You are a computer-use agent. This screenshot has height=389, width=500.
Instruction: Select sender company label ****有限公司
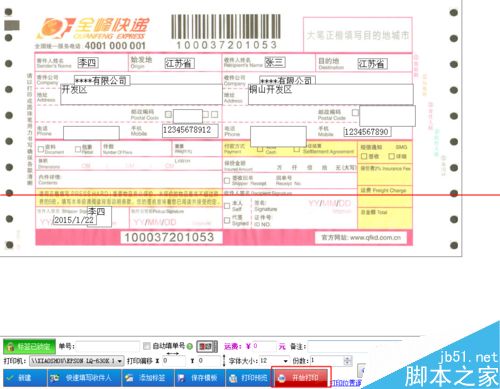pos(102,80)
